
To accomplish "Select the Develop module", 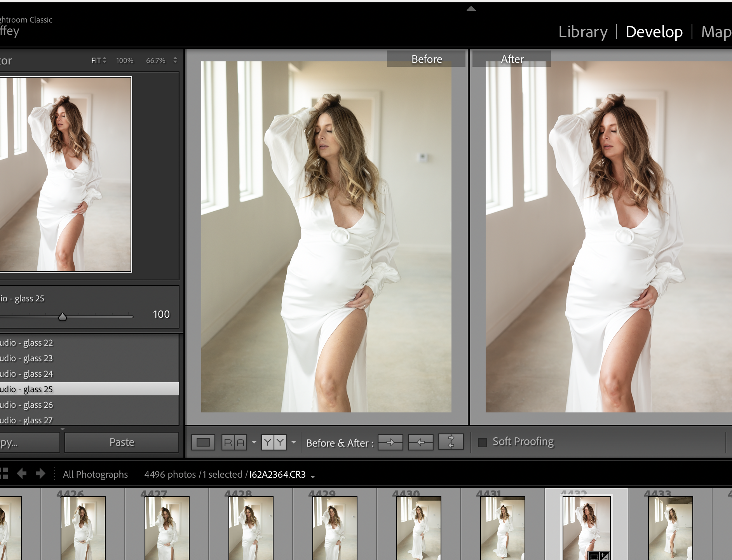I will click(x=654, y=32).
